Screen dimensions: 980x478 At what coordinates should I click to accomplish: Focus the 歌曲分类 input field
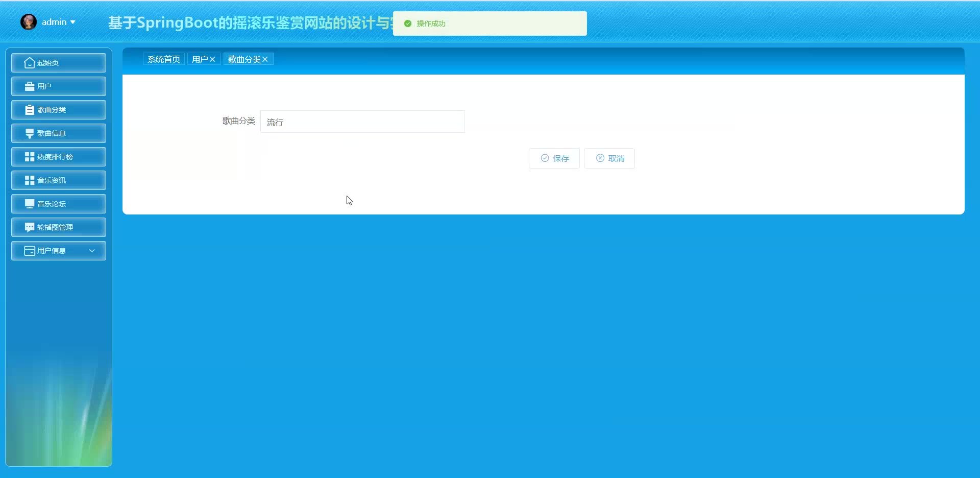pyautogui.click(x=362, y=122)
